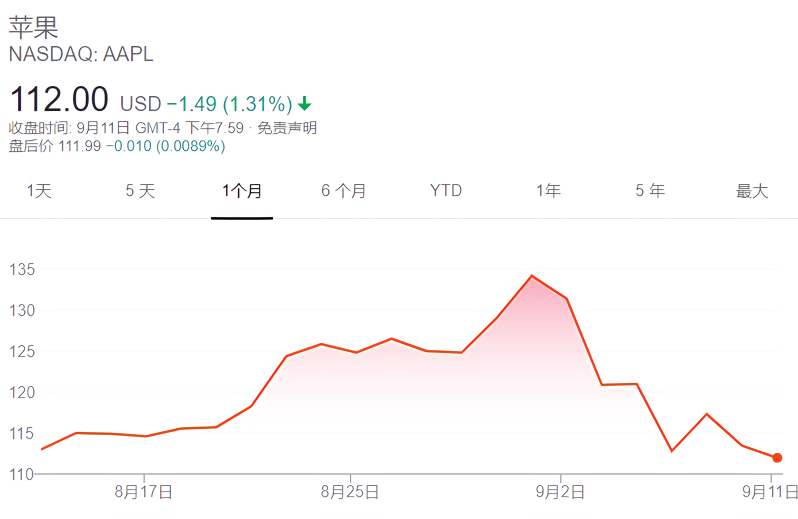
Task: Click the 112.00 price value
Action: (x=59, y=99)
